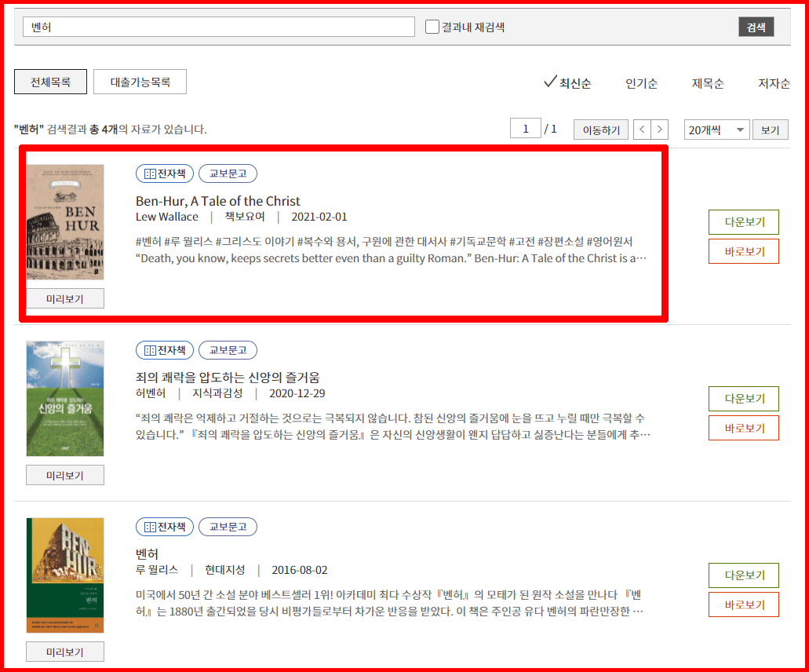This screenshot has width=809, height=672.
Task: Click 교보문고 badge for 죄의 쾌락을 압도하는 신앙의 즐거움
Action: pos(228,350)
